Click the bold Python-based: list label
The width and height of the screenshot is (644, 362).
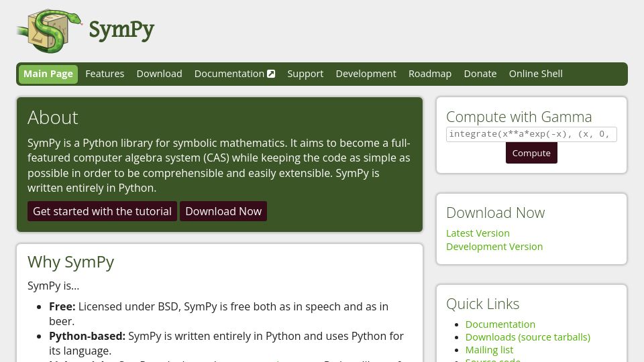tap(87, 336)
